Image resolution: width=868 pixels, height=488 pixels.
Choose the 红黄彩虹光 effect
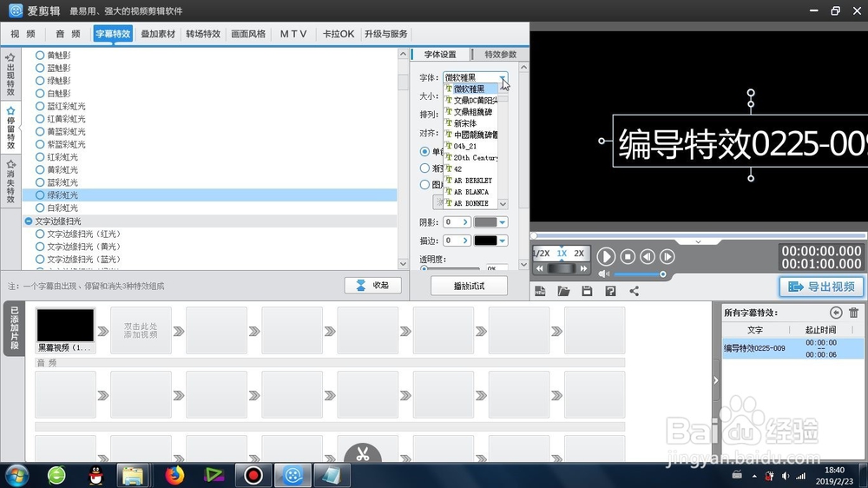pos(66,119)
